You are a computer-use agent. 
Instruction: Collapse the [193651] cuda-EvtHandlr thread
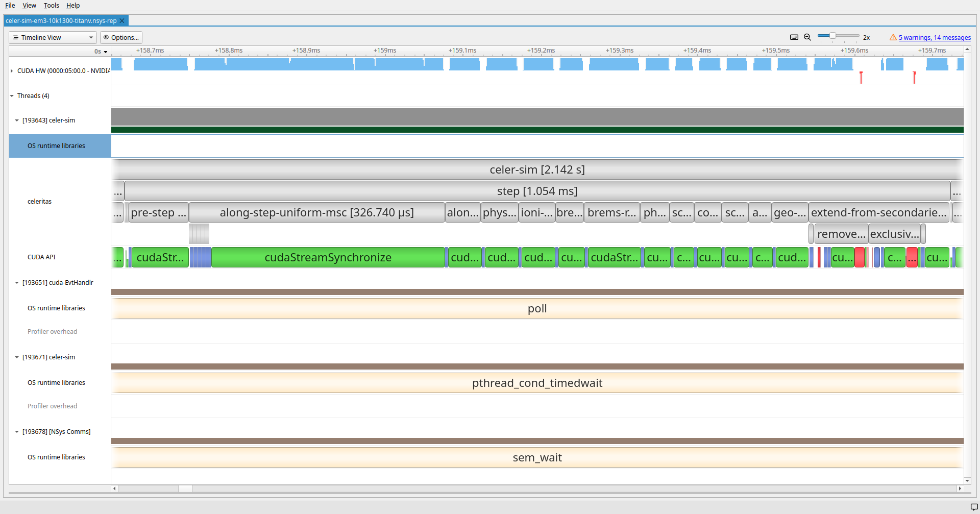point(17,283)
